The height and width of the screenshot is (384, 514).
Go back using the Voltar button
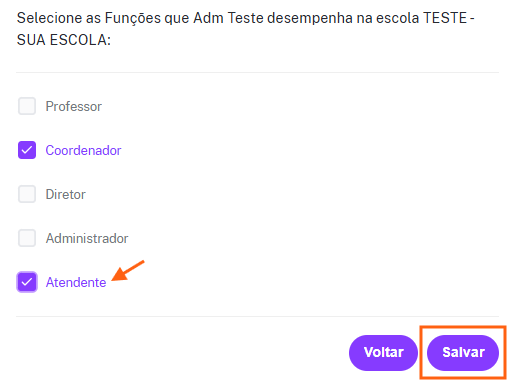(383, 353)
